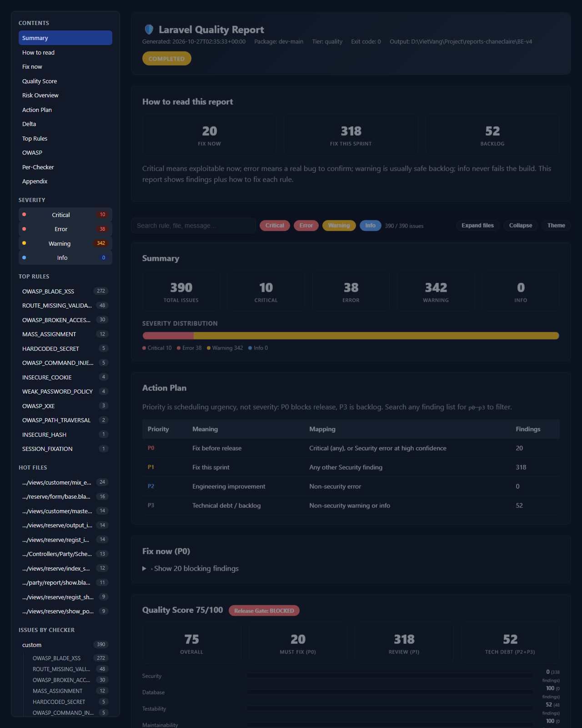This screenshot has height=728, width=582.
Task: Filter by Warning severity in sidebar
Action: pos(65,243)
